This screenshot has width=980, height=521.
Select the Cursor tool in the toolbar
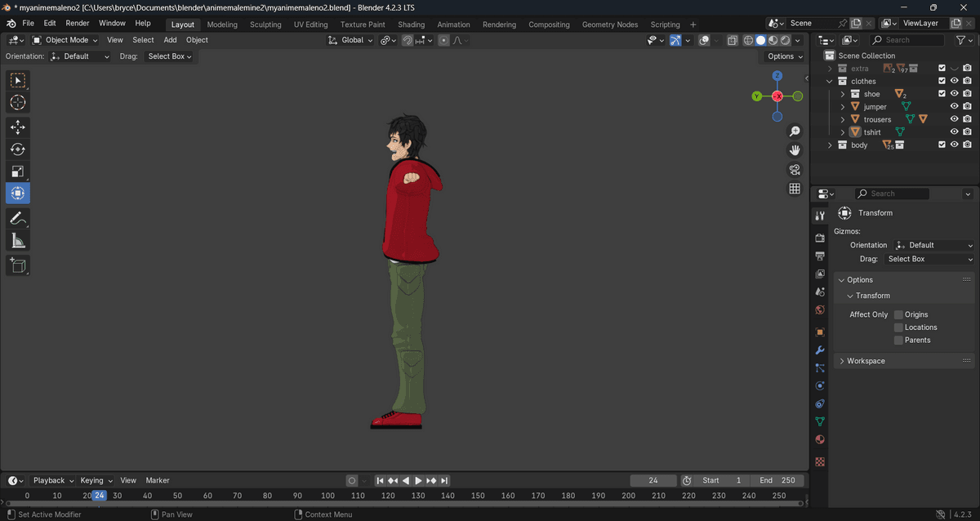18,103
